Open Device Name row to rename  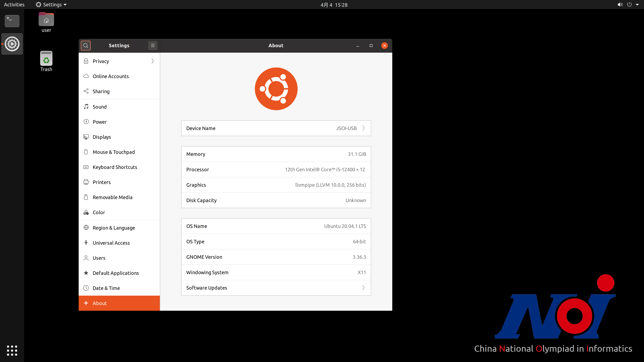click(276, 128)
